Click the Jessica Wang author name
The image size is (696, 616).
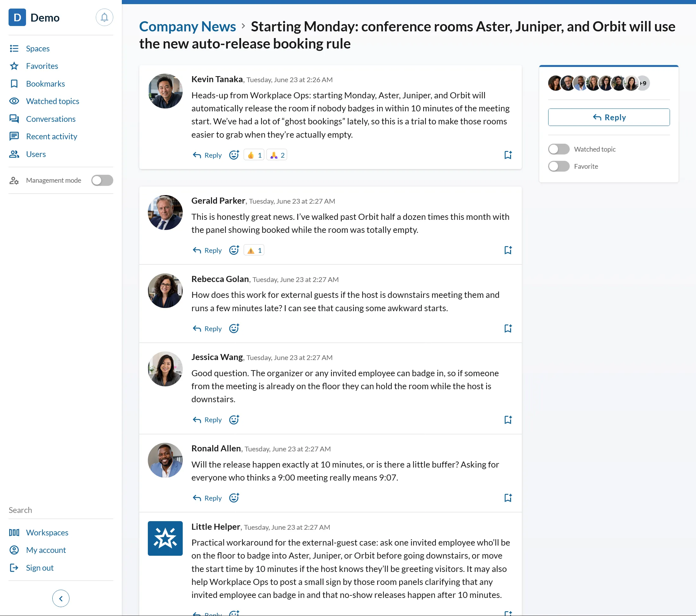[x=217, y=357]
